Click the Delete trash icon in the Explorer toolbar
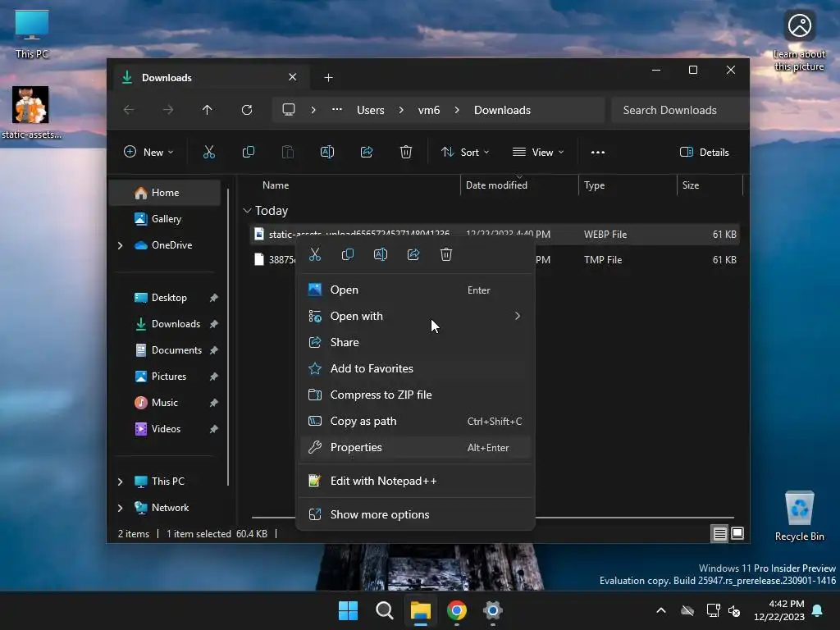 [405, 152]
